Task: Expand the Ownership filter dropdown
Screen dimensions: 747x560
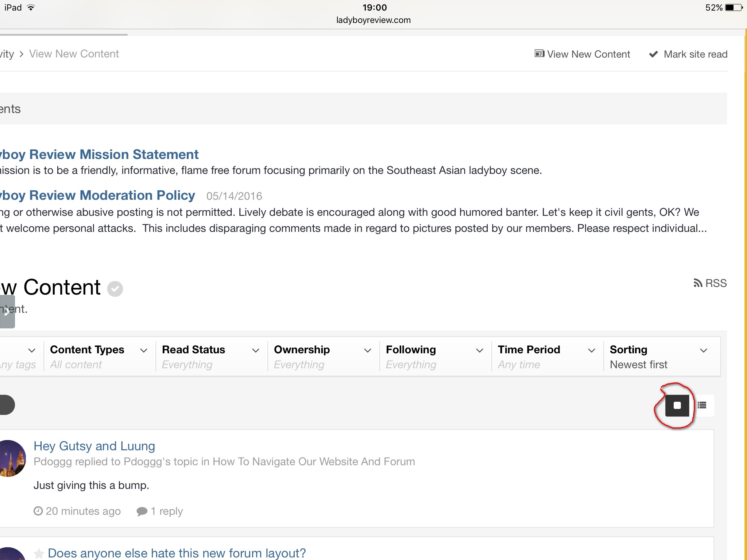Action: click(x=323, y=357)
